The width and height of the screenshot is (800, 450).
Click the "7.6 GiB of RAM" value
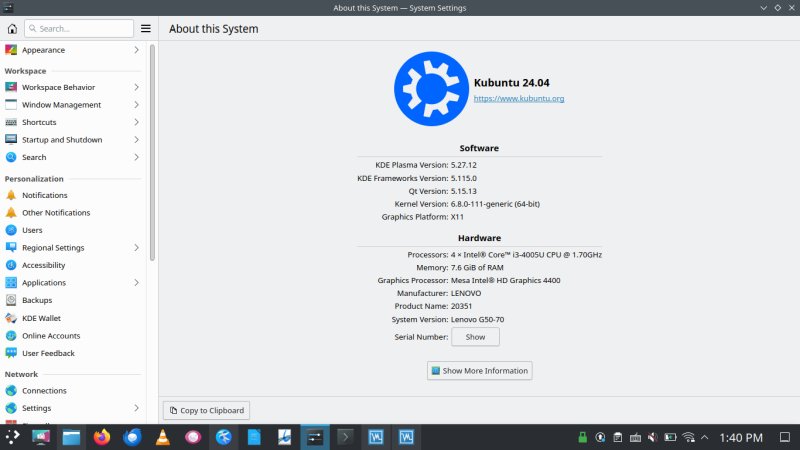(477, 267)
